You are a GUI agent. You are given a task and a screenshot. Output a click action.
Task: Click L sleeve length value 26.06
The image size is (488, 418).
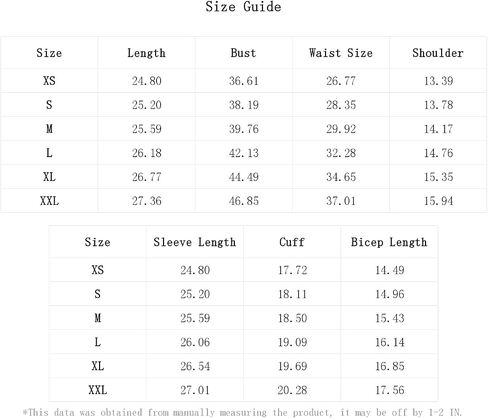195,342
